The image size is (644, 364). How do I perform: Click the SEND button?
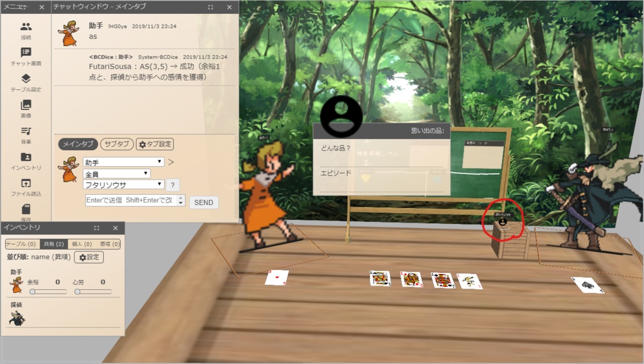click(x=204, y=202)
